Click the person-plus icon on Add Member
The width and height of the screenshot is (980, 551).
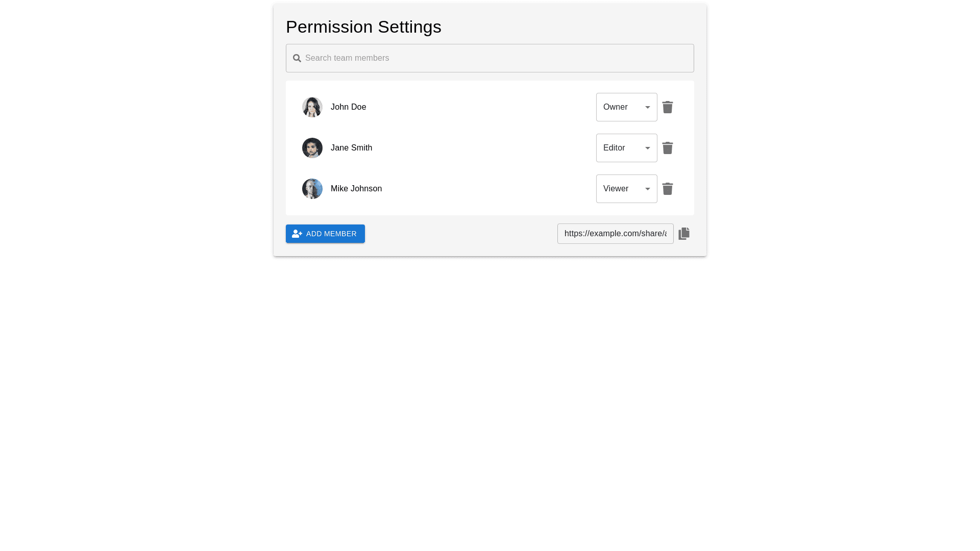point(297,234)
